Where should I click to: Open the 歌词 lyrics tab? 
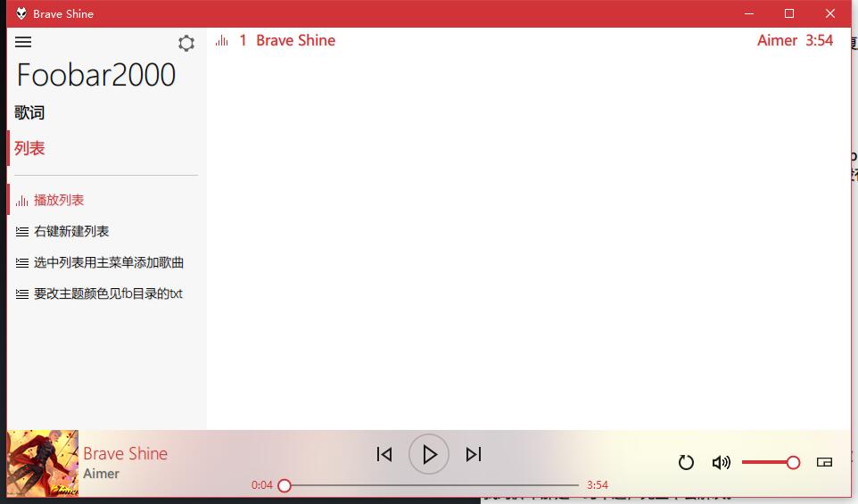tap(29, 112)
